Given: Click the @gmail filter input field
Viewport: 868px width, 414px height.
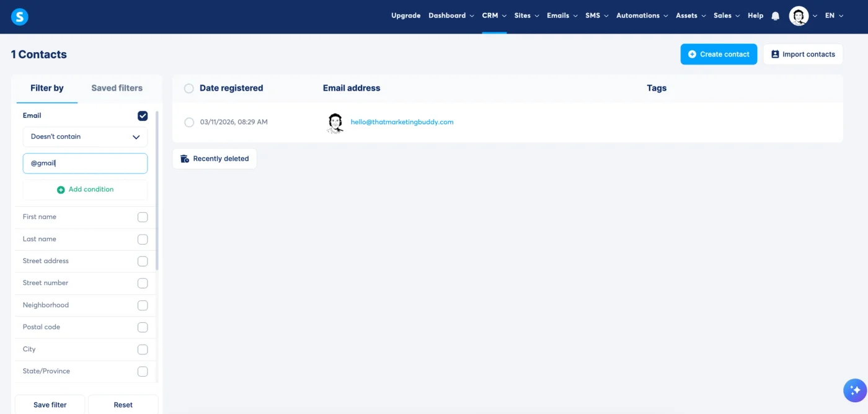Looking at the screenshot, I should (x=85, y=163).
